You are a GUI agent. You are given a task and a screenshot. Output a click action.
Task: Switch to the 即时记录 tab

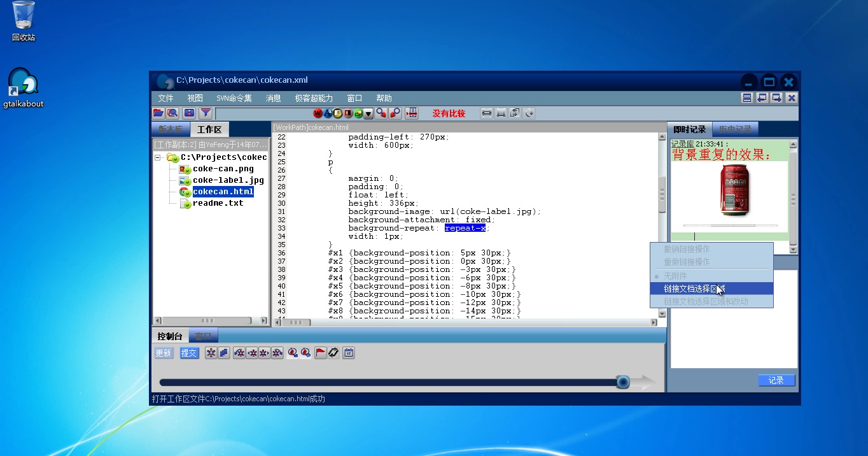click(690, 129)
